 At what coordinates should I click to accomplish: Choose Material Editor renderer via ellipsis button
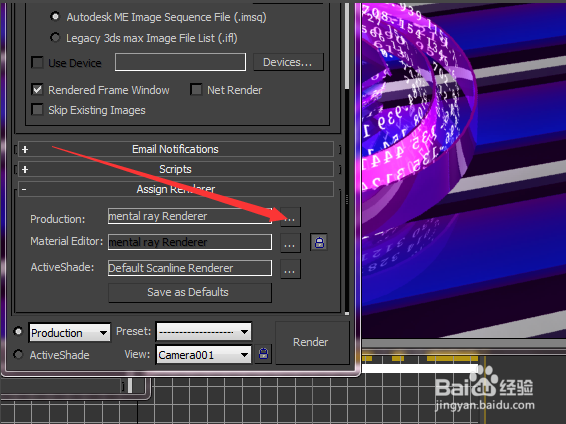coord(290,242)
